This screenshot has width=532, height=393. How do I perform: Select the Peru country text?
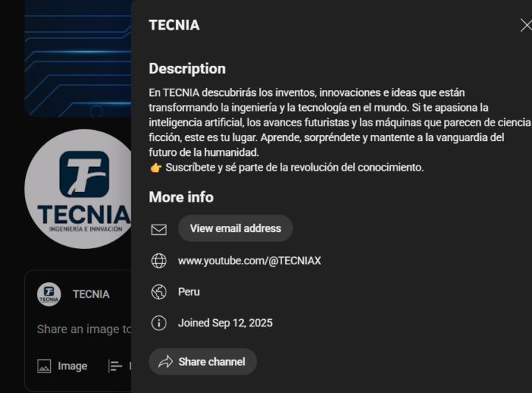[189, 292]
